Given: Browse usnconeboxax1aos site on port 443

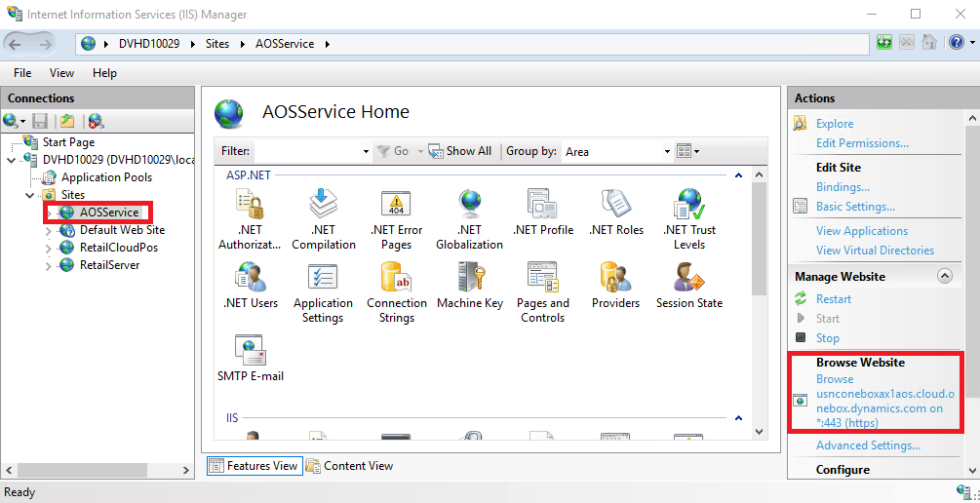Looking at the screenshot, I should (885, 402).
